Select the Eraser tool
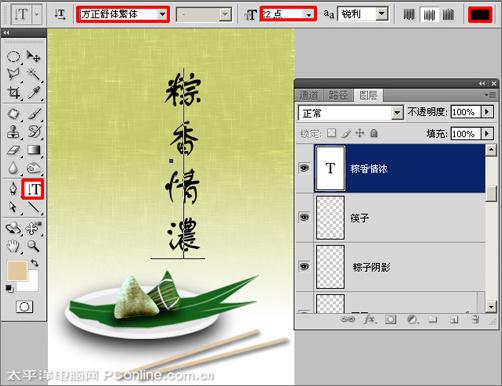502x386 pixels. click(13, 150)
